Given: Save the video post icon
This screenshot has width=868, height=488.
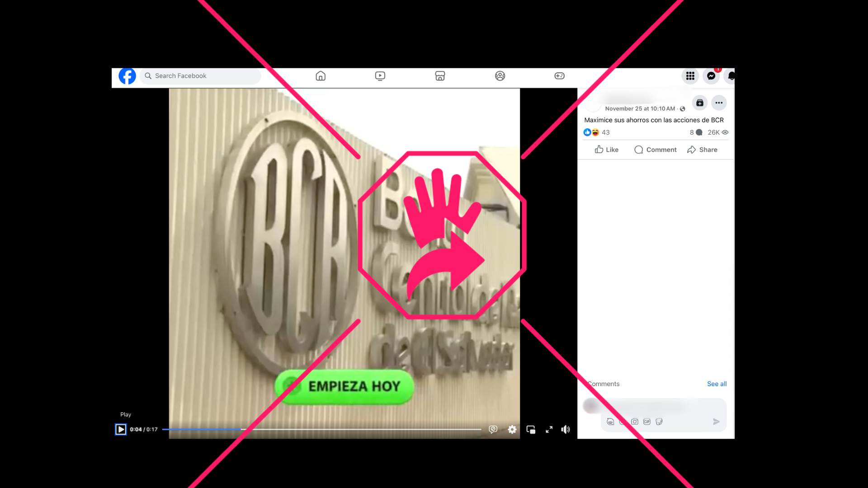Looking at the screenshot, I should click(699, 103).
